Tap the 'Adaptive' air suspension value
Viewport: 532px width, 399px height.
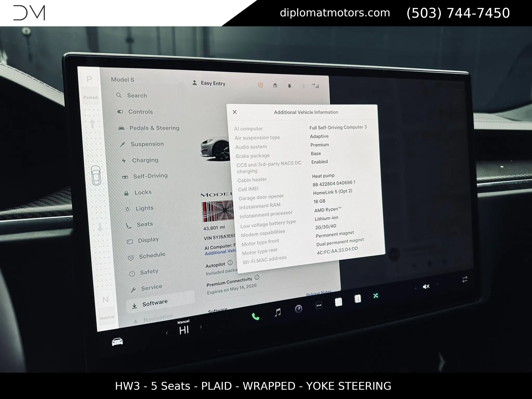319,136
